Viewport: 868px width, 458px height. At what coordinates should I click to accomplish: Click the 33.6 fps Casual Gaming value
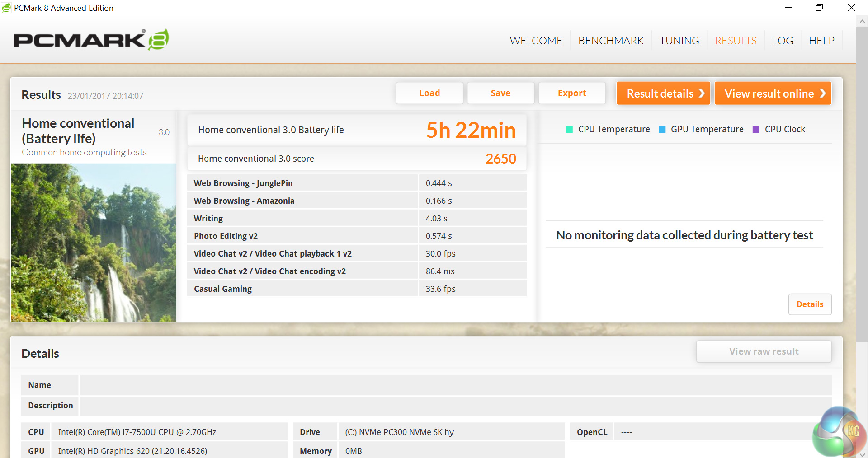[x=440, y=289]
